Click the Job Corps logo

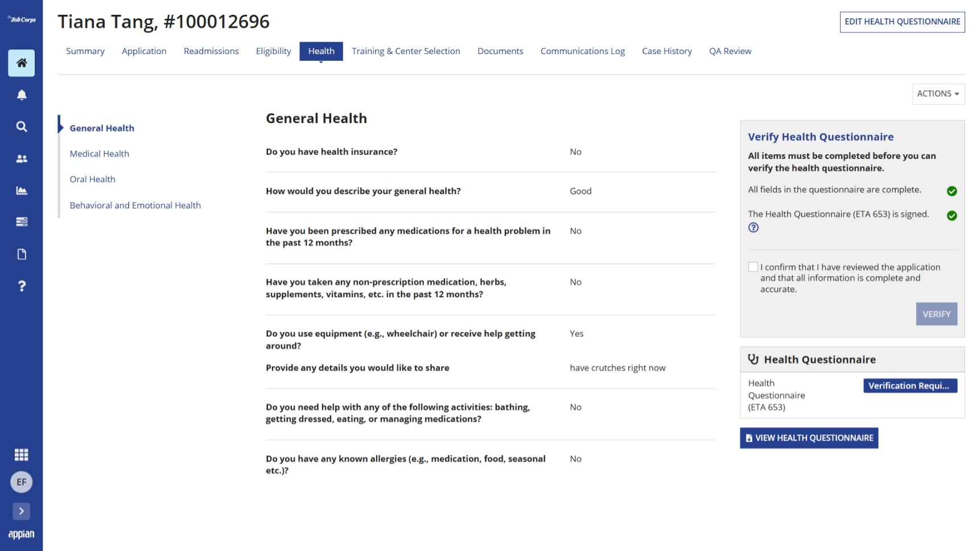point(22,19)
